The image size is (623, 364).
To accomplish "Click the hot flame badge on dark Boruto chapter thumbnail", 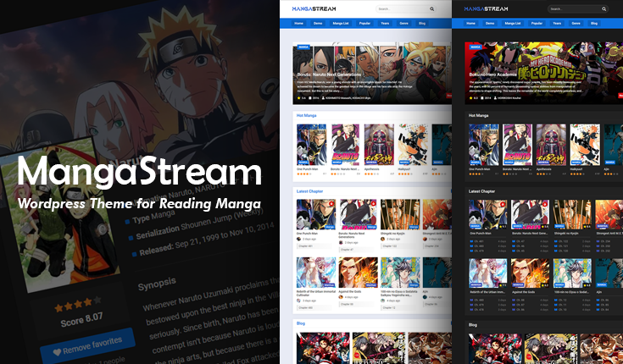I will tap(544, 204).
